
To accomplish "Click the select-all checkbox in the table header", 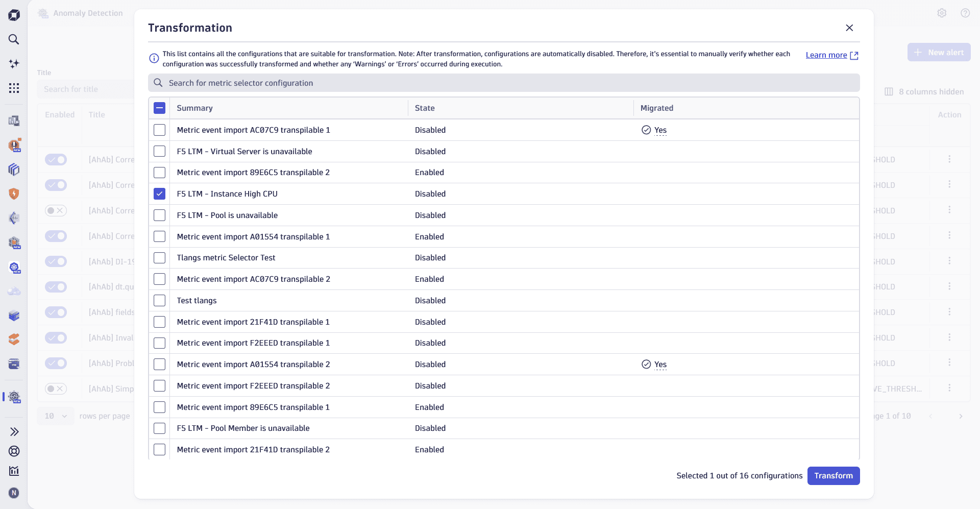I will click(x=159, y=108).
